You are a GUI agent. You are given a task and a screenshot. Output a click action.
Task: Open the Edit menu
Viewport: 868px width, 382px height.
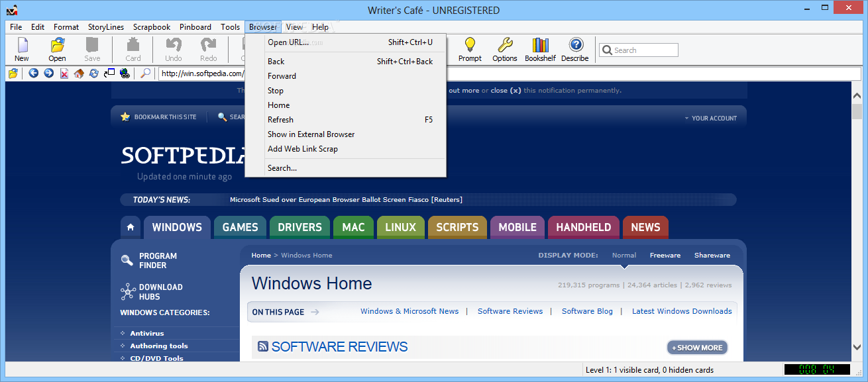(x=38, y=27)
